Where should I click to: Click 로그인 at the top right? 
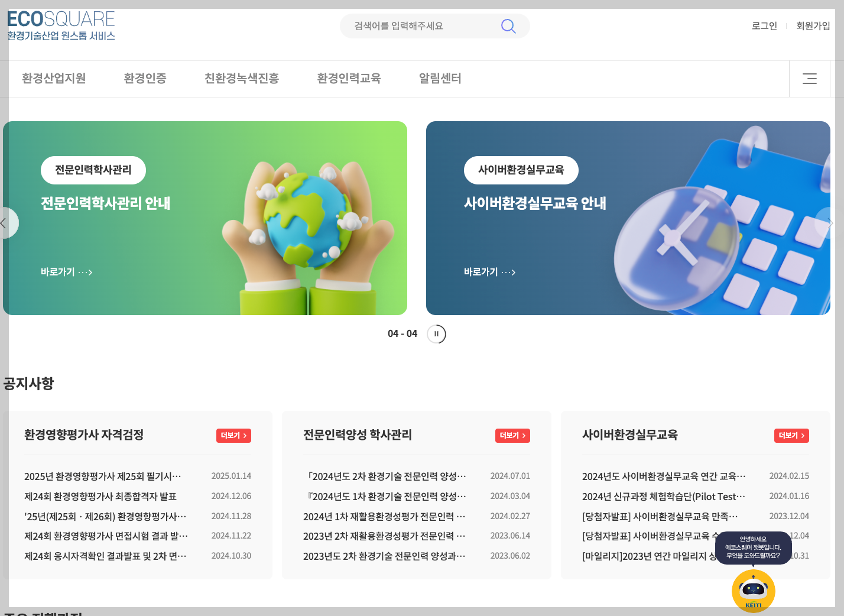(x=764, y=26)
